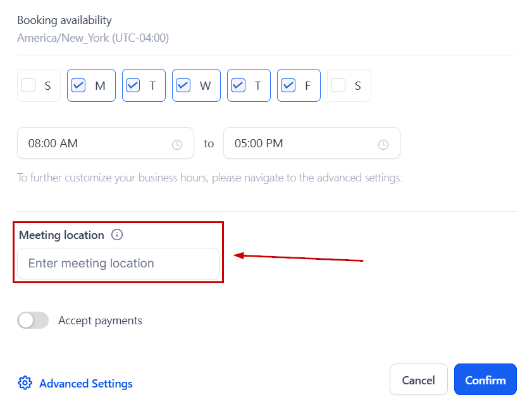Screen dimensions: 532x409
Task: Click the Enter meeting location field
Action: [118, 264]
